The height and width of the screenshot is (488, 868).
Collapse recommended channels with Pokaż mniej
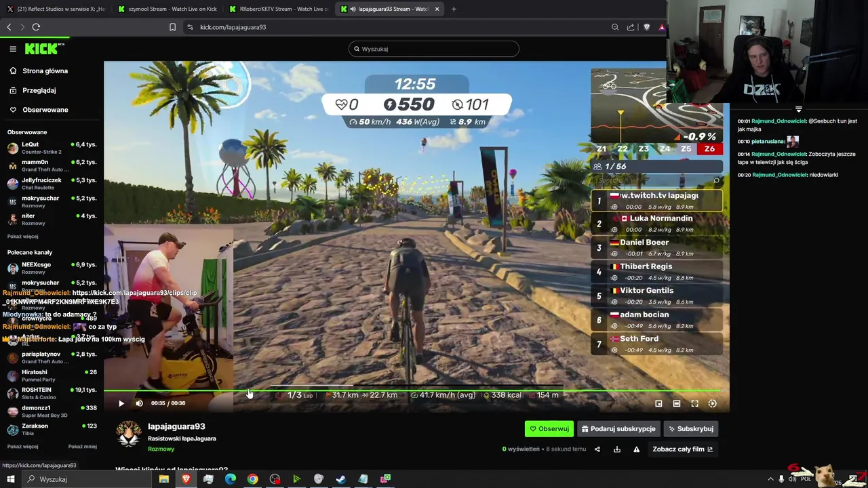[83, 447]
